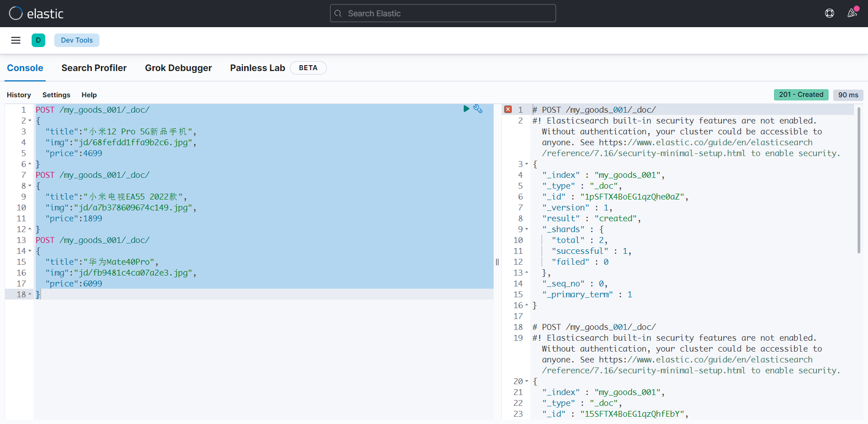The image size is (868, 424).
Task: Click the BETA badge next to Painless Lab
Action: pos(308,68)
